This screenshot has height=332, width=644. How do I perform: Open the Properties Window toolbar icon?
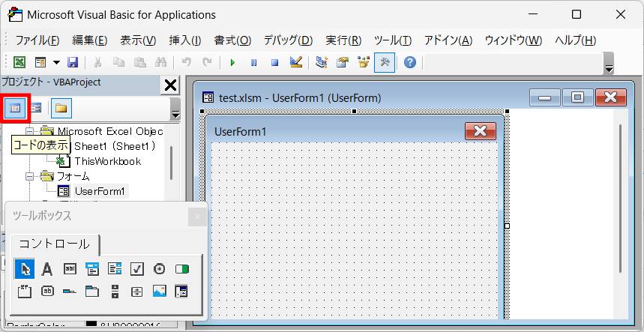point(342,62)
